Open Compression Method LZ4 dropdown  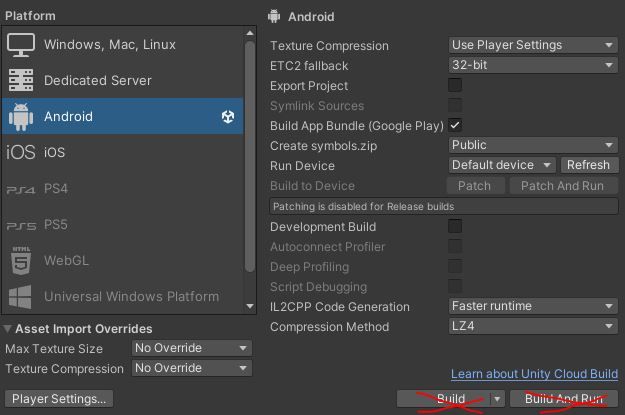tap(533, 326)
